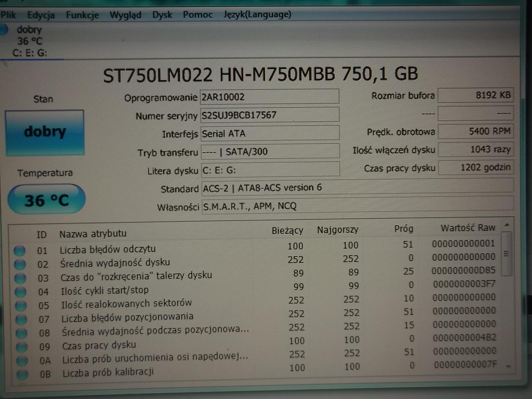The height and width of the screenshot is (399, 532).
Task: Click the ID column header
Action: pos(41,235)
